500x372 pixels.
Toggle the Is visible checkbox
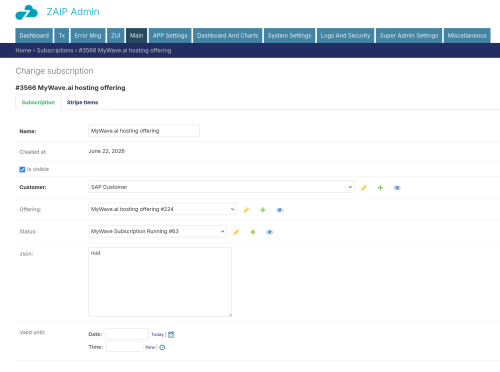[22, 169]
